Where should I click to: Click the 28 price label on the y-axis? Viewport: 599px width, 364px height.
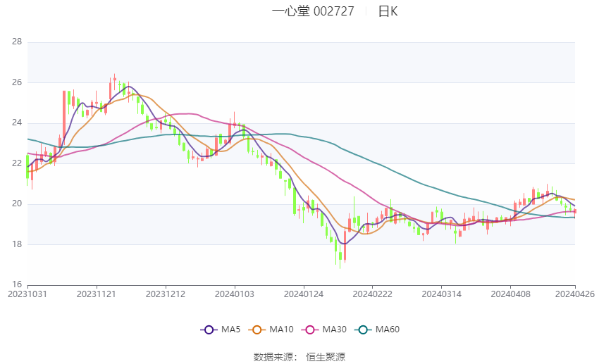17,42
